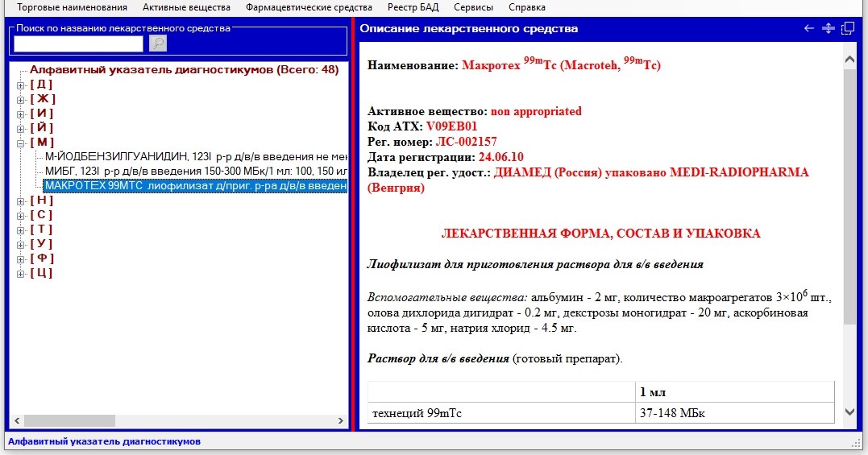Select МАКРОТЕХ 99МТС tree entry

[195, 186]
